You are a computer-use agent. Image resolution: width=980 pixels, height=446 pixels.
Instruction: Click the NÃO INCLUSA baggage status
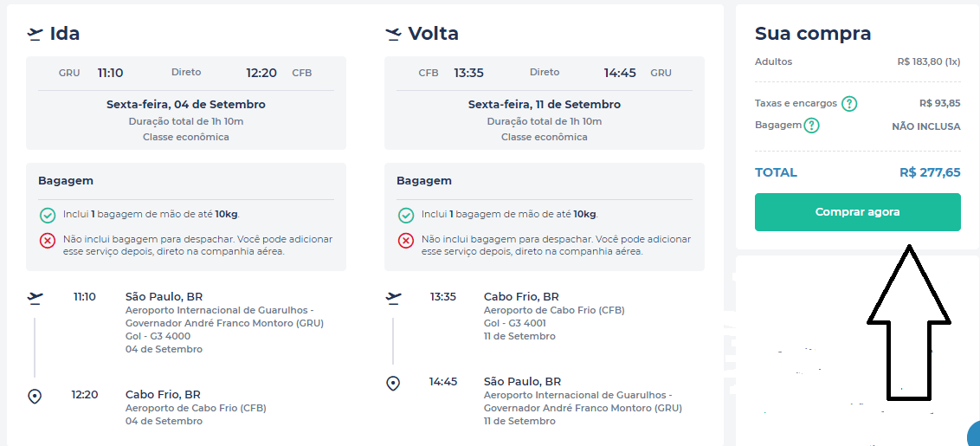[926, 126]
